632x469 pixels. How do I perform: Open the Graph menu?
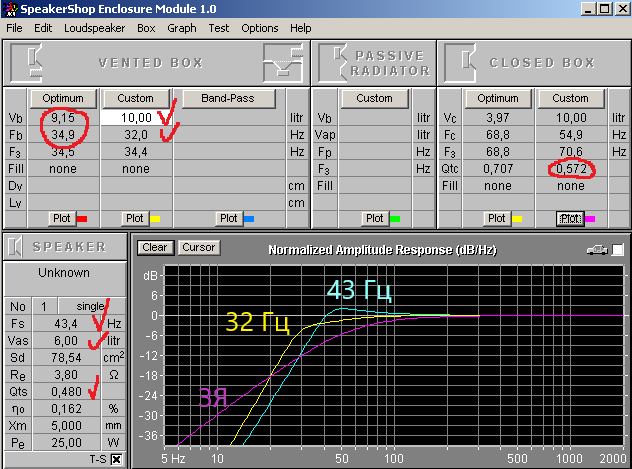point(182,28)
